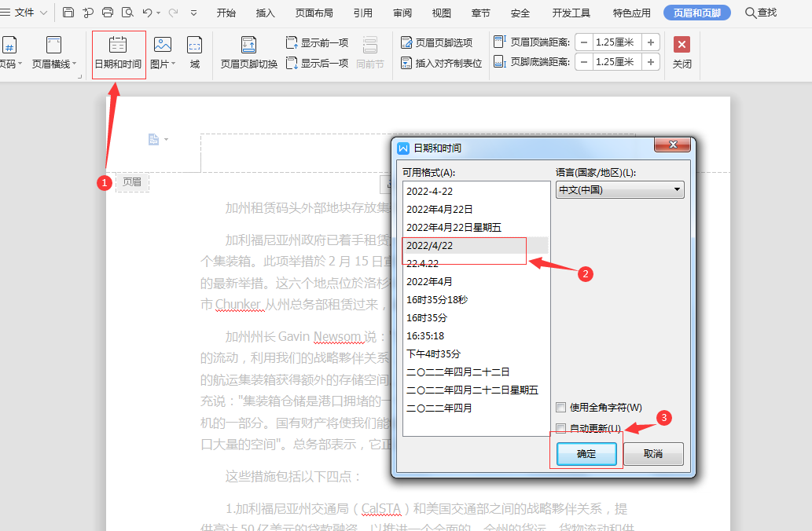
Task: Click 确定 button in dialog
Action: [x=586, y=454]
